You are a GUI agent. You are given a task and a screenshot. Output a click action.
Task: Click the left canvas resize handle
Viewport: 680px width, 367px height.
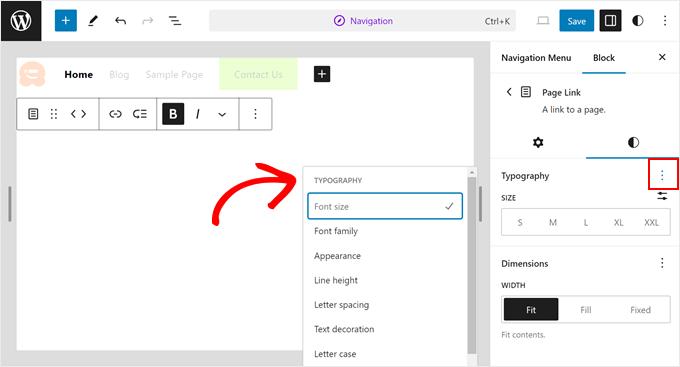pyautogui.click(x=10, y=204)
